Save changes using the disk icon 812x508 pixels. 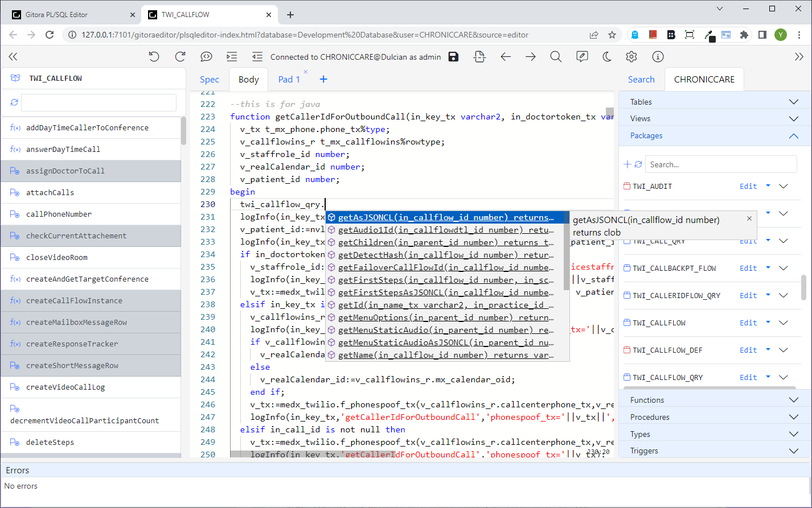coord(453,56)
